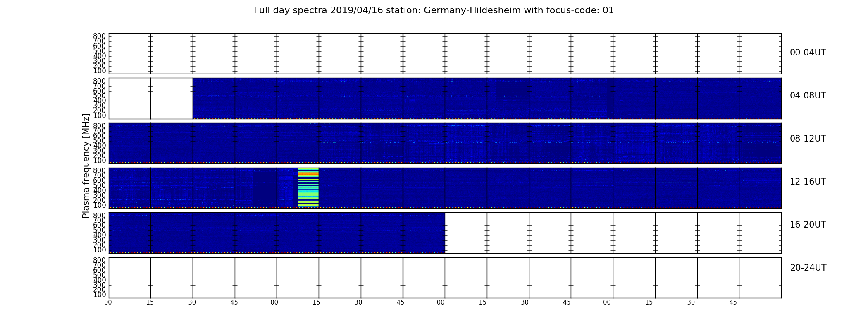Select the "08-12UT" panel label
Viewport: 868px width, 331px height.
pyautogui.click(x=808, y=139)
